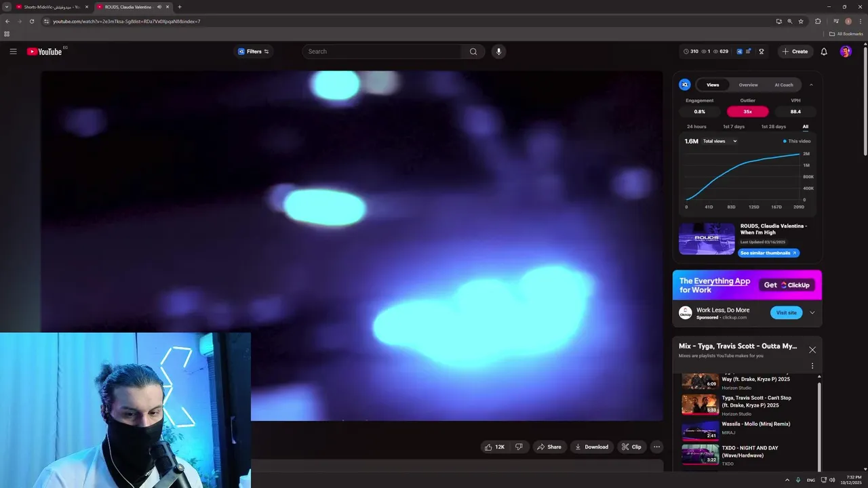The width and height of the screenshot is (868, 488).
Task: Click the Outlier 35x badge
Action: coord(747,112)
